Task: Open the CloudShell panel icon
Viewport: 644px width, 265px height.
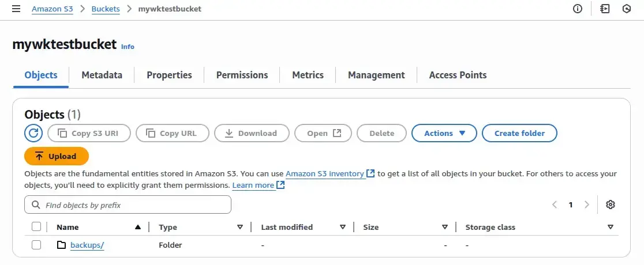Action: [605, 9]
